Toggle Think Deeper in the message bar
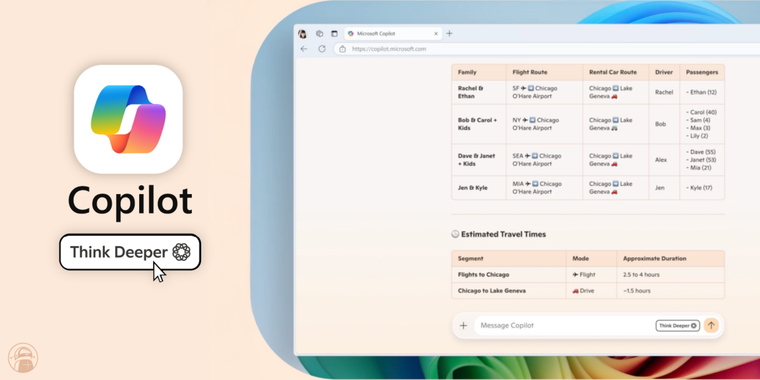Viewport: 760px width, 380px height. pyautogui.click(x=678, y=326)
